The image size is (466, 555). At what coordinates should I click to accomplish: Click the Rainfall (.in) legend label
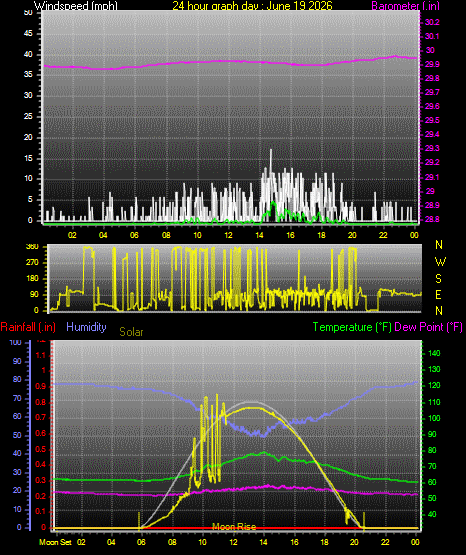pos(28,327)
